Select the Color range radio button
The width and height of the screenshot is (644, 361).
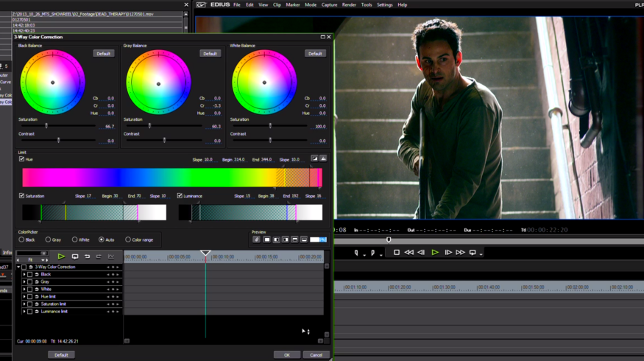pyautogui.click(x=128, y=239)
